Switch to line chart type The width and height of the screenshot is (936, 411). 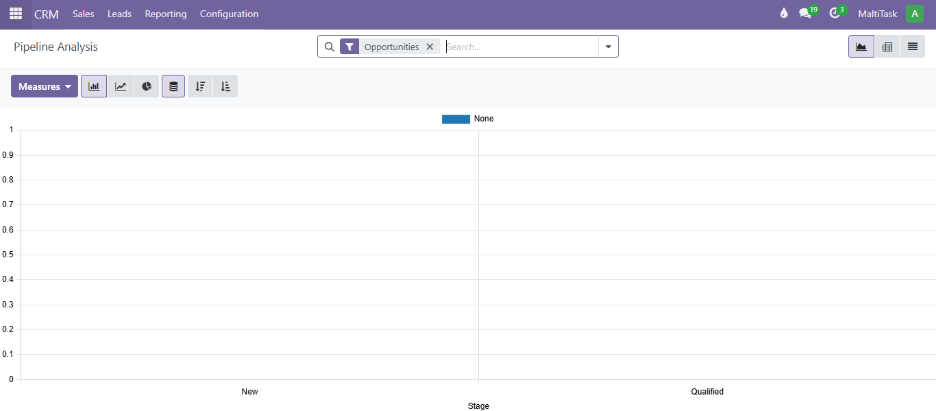tap(120, 87)
